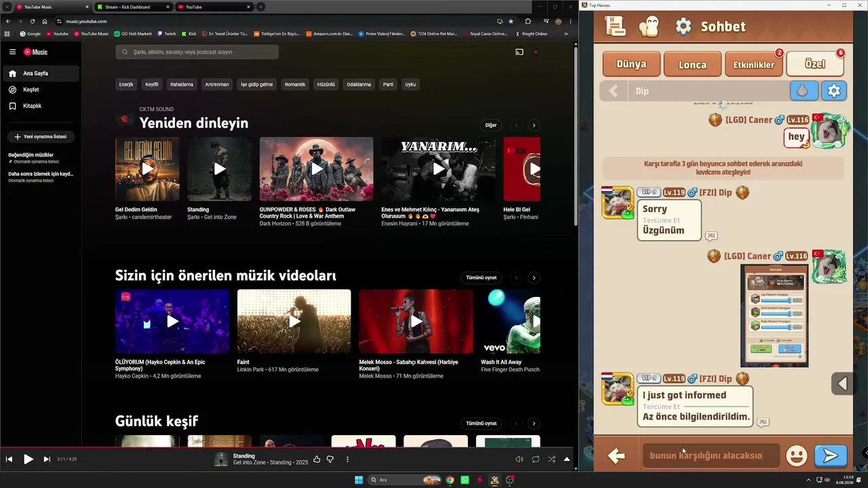Open more actions menu for Standing
The image size is (868, 488).
tap(347, 459)
